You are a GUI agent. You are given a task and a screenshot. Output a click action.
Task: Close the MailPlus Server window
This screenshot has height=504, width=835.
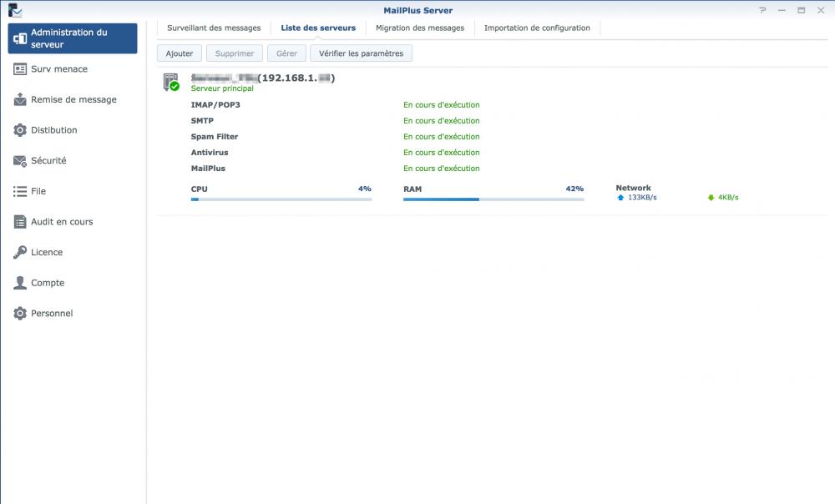click(x=821, y=10)
